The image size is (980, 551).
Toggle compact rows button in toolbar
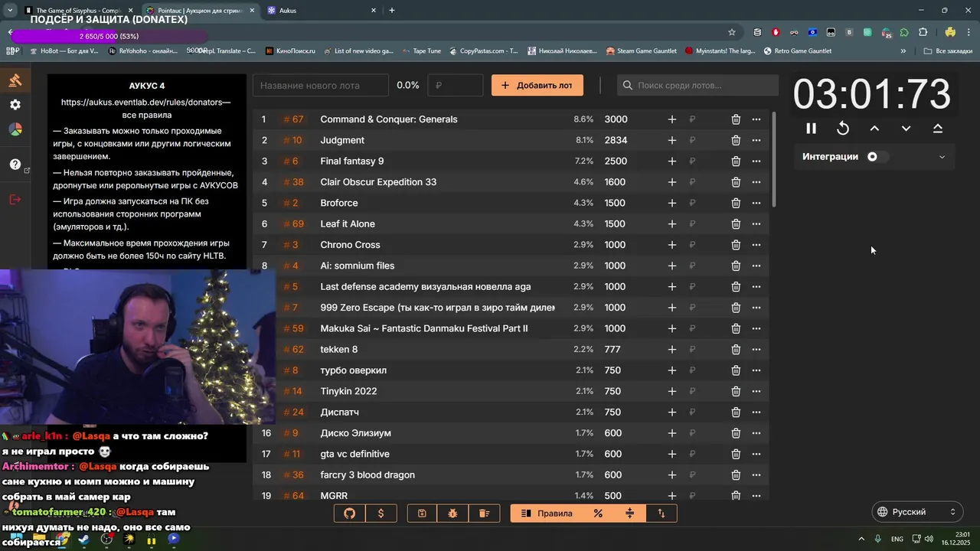click(629, 514)
